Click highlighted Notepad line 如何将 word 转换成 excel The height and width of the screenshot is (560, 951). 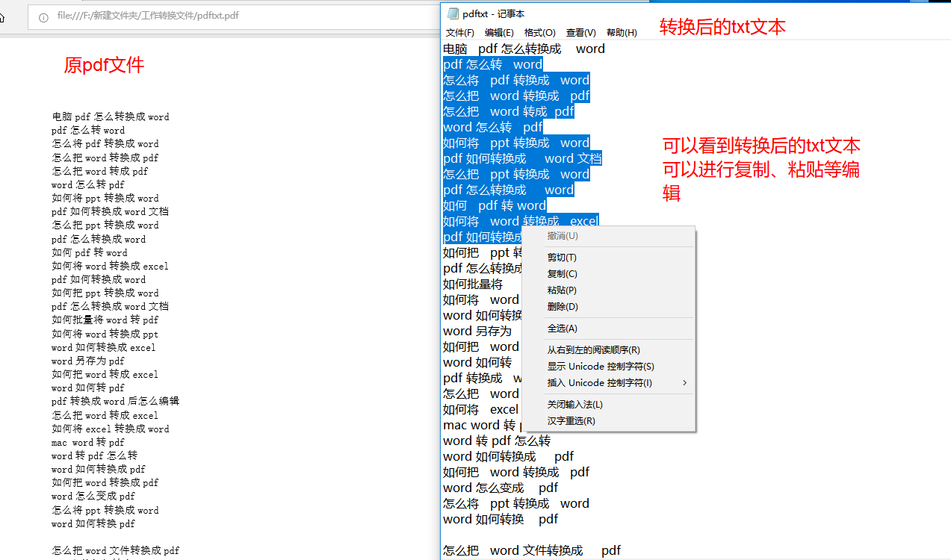point(521,221)
